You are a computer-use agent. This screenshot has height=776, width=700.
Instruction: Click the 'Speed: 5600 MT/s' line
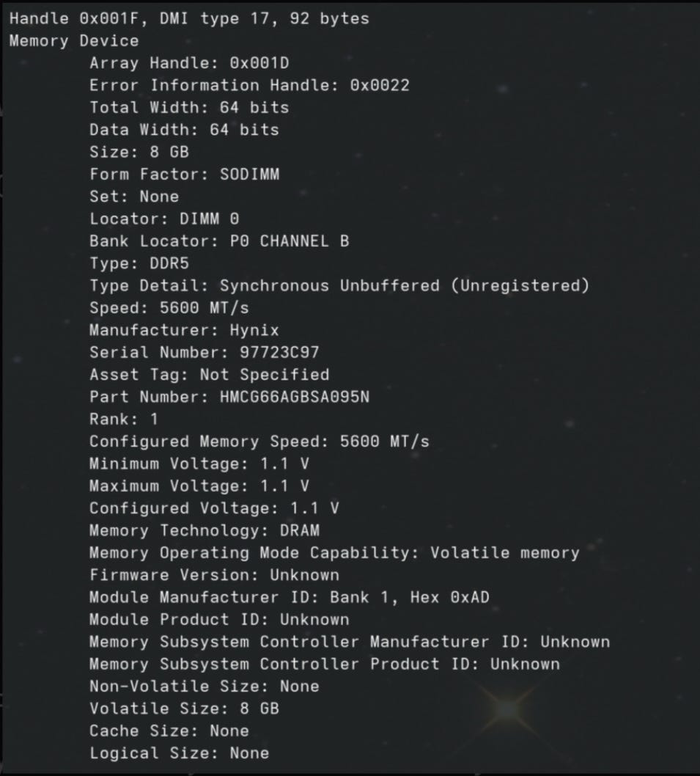(169, 307)
